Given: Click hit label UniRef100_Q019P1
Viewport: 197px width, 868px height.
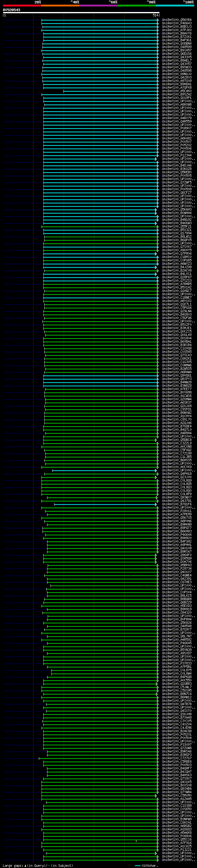Looking at the screenshot, I should coord(177,98).
